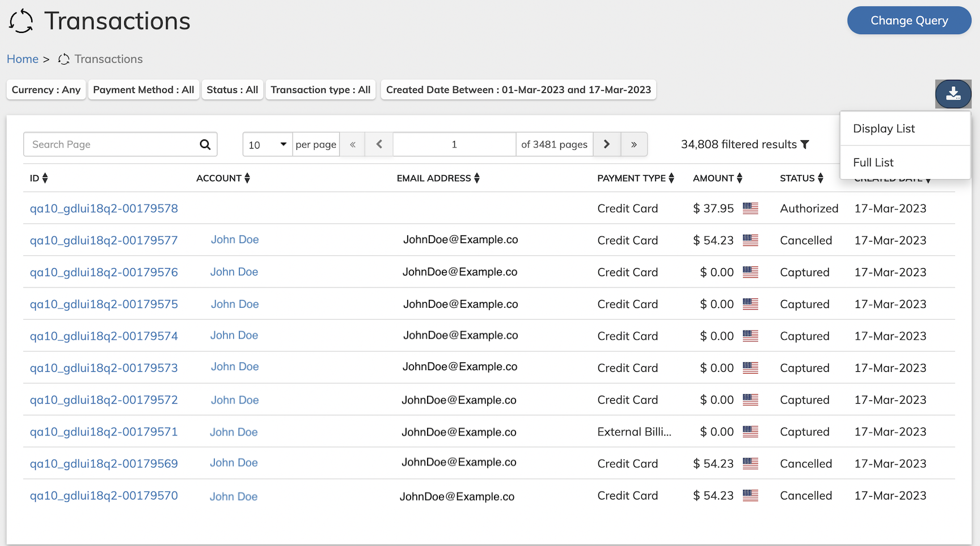Click Authorized status in first row

tap(809, 209)
